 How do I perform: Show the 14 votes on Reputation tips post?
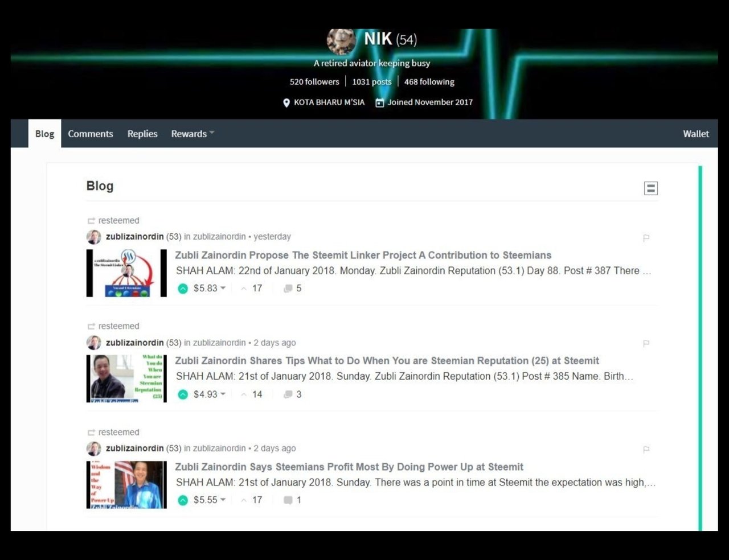tap(252, 394)
